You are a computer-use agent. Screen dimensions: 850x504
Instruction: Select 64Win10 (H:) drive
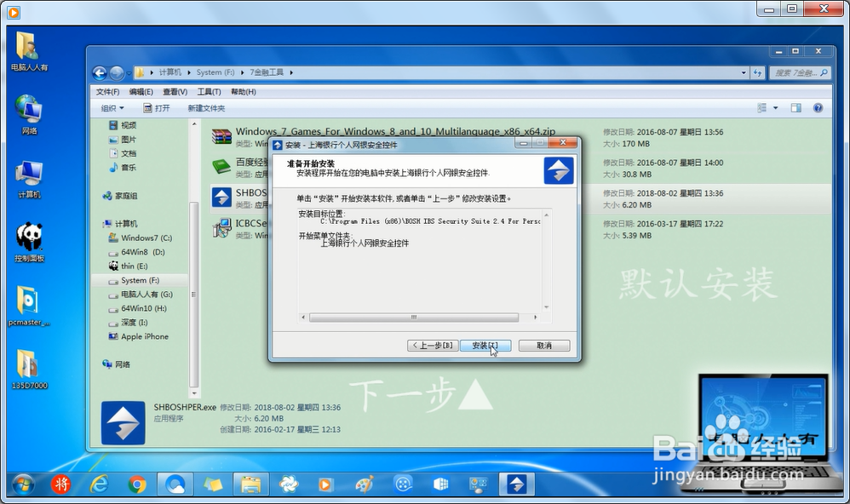pyautogui.click(x=138, y=308)
